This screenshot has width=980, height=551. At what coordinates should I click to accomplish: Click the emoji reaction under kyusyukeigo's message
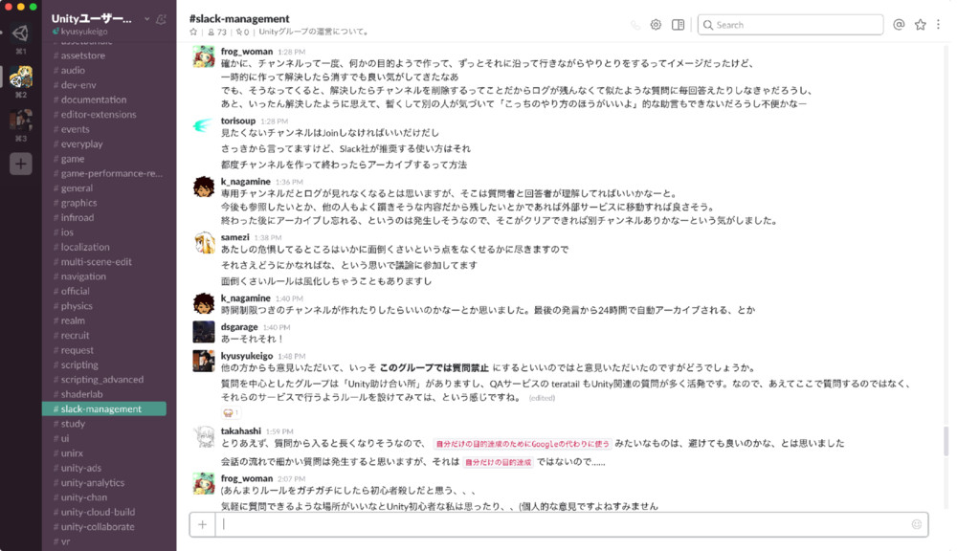(231, 413)
